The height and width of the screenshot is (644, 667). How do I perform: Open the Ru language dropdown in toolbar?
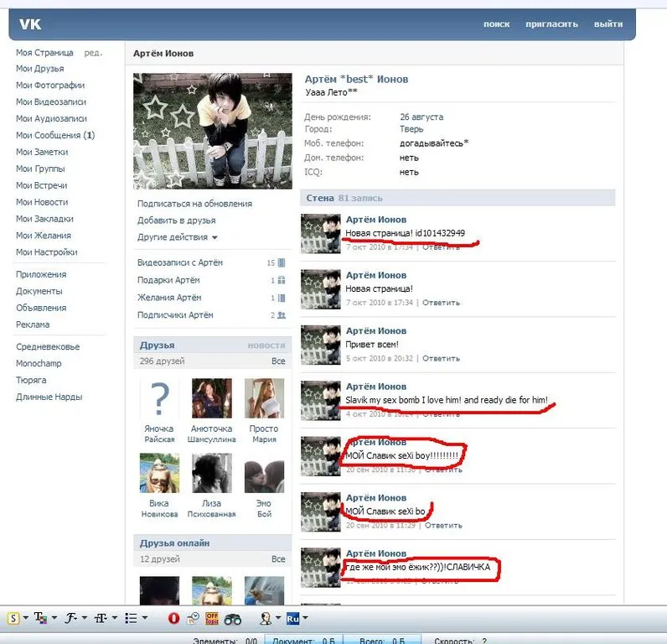click(305, 618)
